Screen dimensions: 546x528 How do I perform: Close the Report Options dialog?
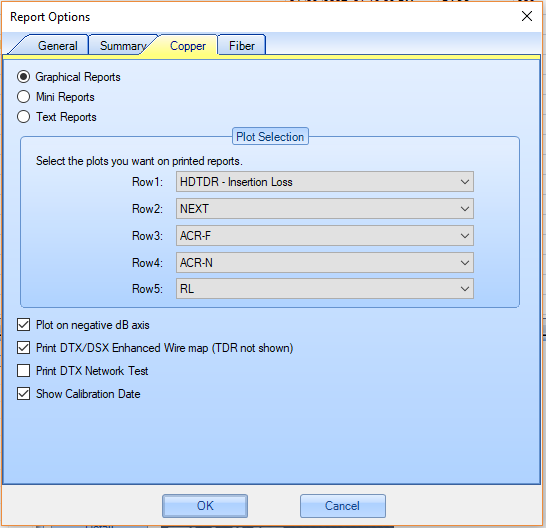[526, 16]
